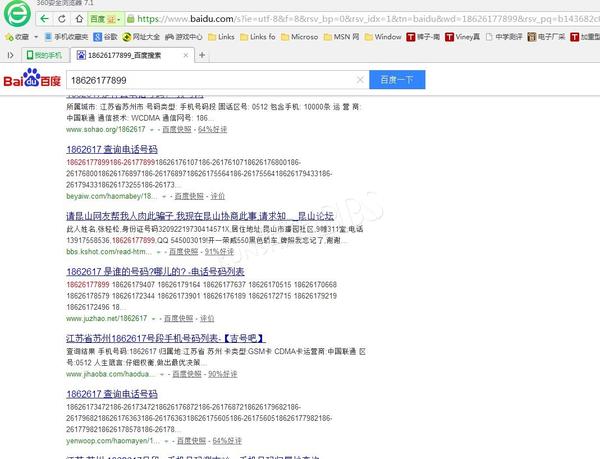This screenshot has height=459, width=600.
Task: Open the last 1862617 查询电话号码 result
Action: tap(112, 394)
